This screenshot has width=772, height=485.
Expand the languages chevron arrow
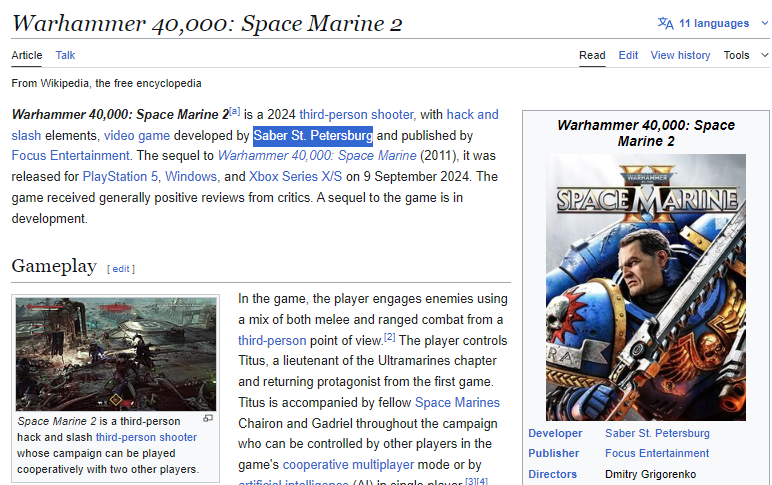point(764,23)
